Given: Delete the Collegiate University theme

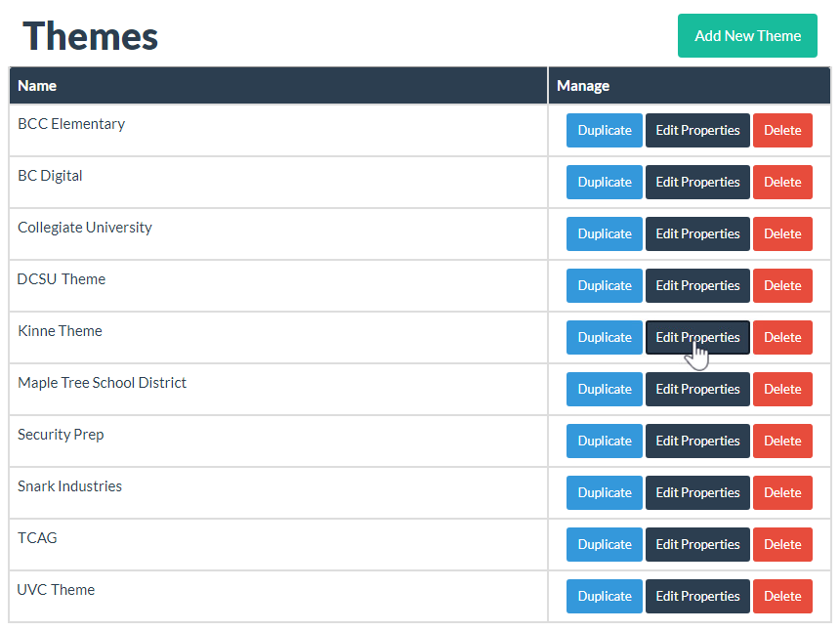Looking at the screenshot, I should pyautogui.click(x=782, y=233).
